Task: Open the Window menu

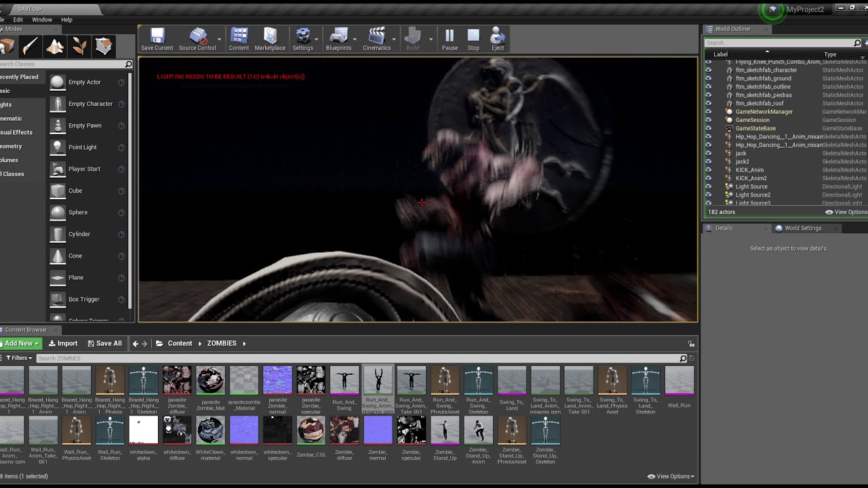Action: point(42,20)
